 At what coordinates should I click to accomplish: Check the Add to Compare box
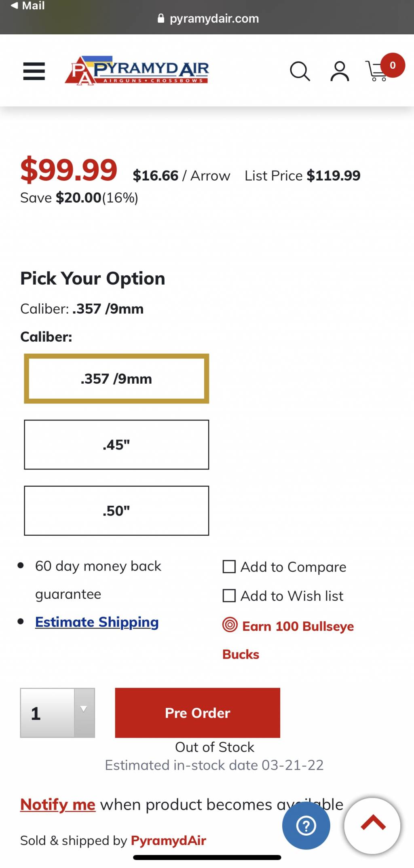229,566
